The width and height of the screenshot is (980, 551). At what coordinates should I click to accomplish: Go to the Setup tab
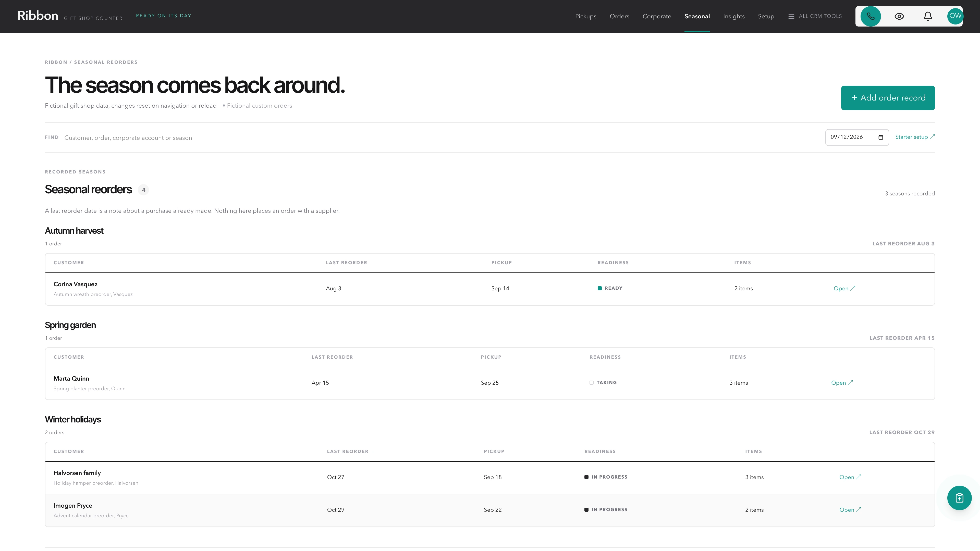(766, 16)
